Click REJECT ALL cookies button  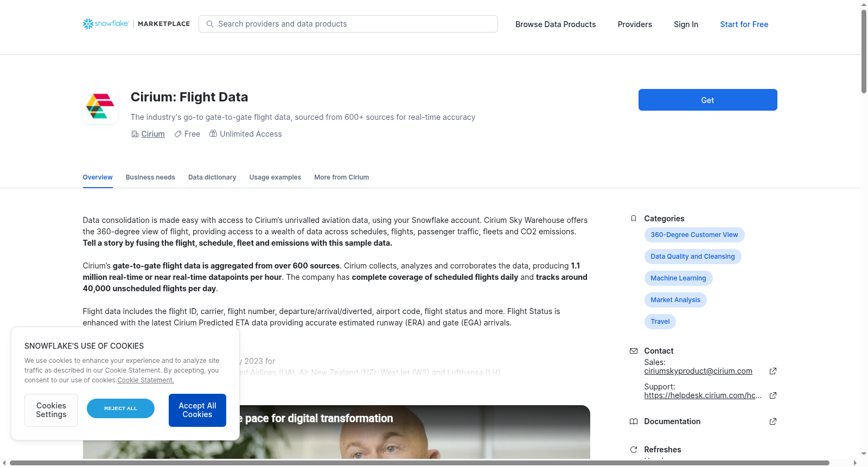click(120, 408)
